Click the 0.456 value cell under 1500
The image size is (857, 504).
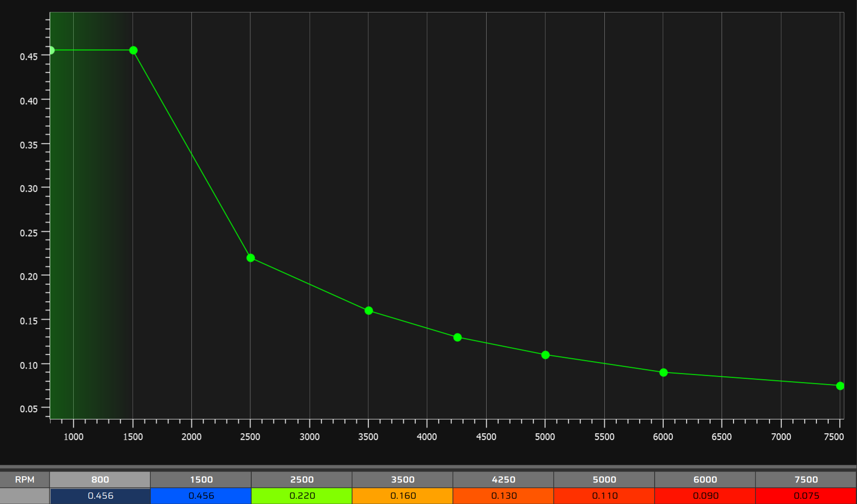click(201, 496)
